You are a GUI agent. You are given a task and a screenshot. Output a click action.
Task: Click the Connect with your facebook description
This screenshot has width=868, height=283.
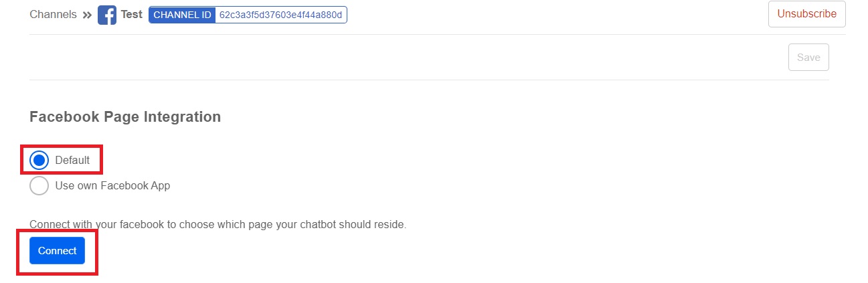coord(218,225)
